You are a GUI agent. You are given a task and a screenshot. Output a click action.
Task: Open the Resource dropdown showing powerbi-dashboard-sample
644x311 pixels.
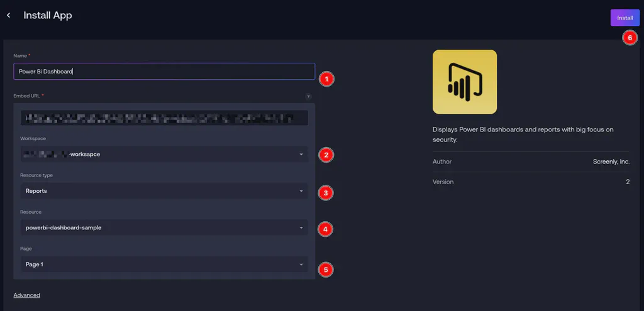[164, 227]
